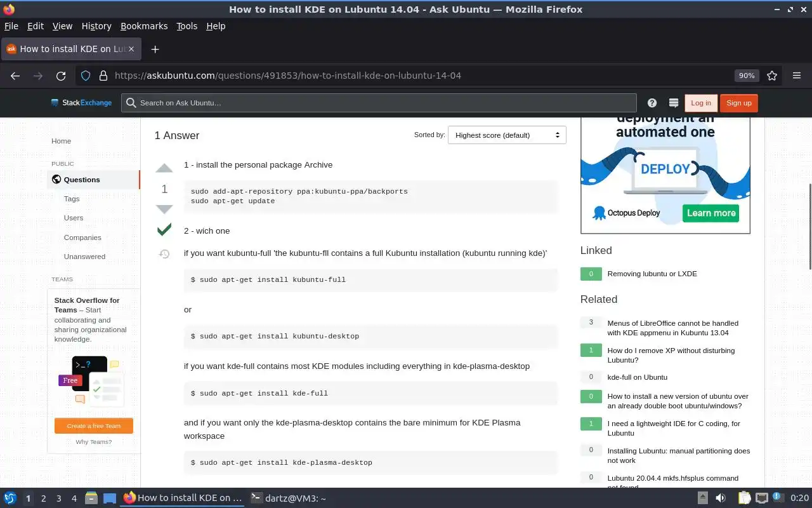The height and width of the screenshot is (508, 812).
Task: Click the clipboard tray icon
Action: click(x=743, y=498)
